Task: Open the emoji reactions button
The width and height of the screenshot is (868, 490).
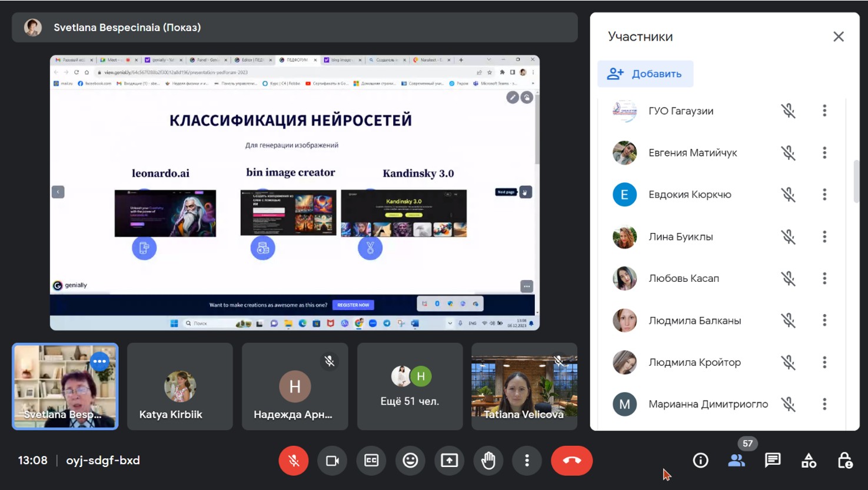Action: pos(410,461)
